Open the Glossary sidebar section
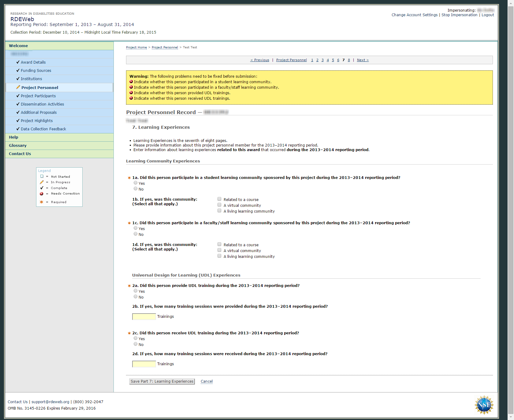514x420 pixels. (x=18, y=146)
